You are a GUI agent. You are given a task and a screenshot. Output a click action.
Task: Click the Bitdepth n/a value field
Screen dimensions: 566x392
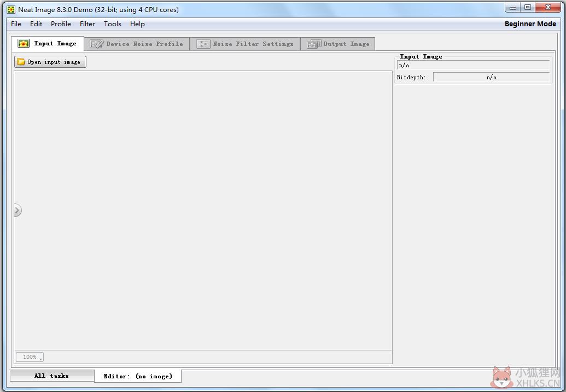click(491, 77)
